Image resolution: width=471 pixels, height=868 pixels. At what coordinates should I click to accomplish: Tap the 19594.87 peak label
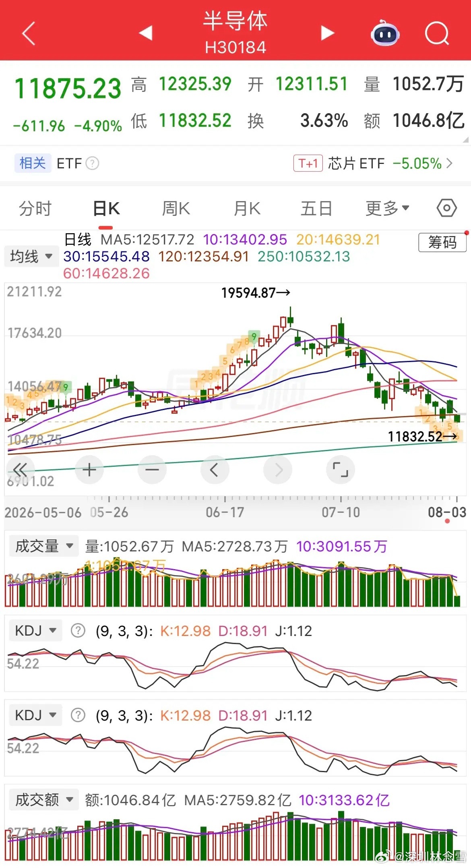coord(256,293)
